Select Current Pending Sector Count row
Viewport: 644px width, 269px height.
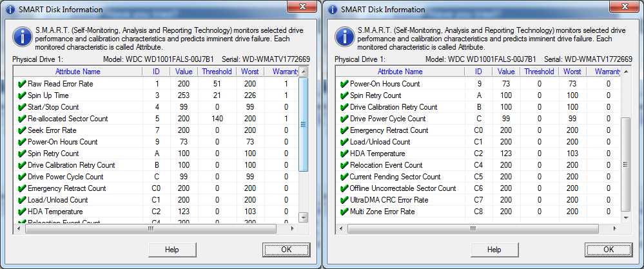tap(479, 177)
